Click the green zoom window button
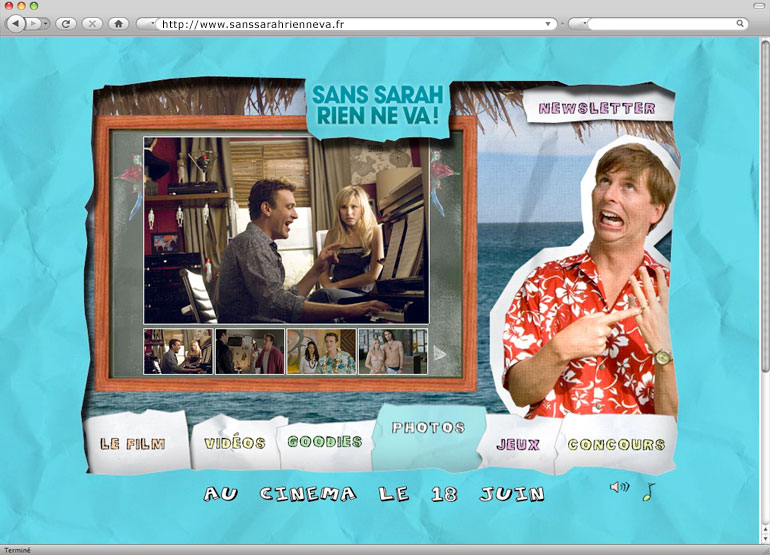Image resolution: width=770 pixels, height=555 pixels. 34,6
